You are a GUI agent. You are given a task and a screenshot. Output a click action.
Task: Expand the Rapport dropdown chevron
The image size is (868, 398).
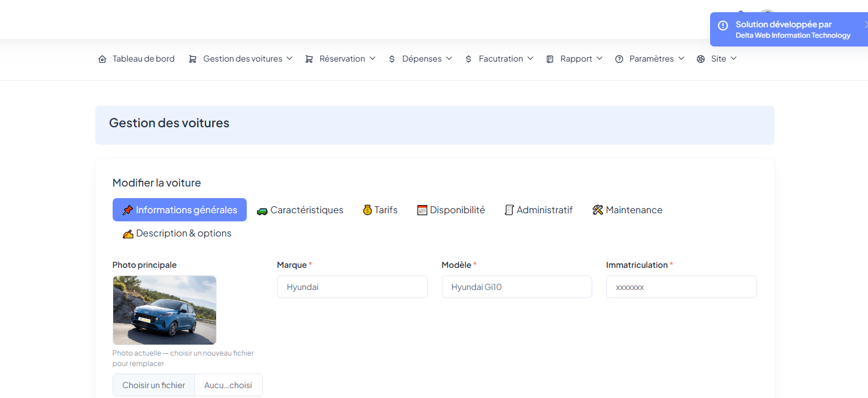599,59
